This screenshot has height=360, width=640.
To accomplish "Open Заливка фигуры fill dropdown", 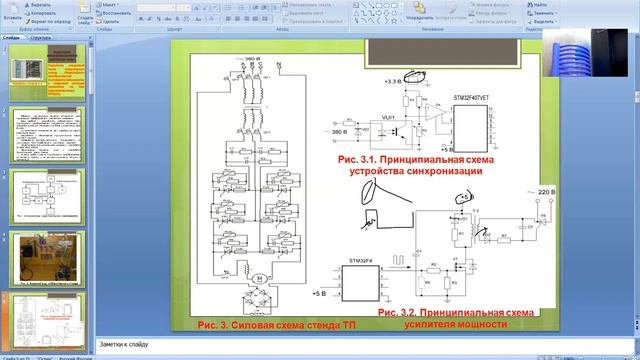I will pyautogui.click(x=490, y=5).
